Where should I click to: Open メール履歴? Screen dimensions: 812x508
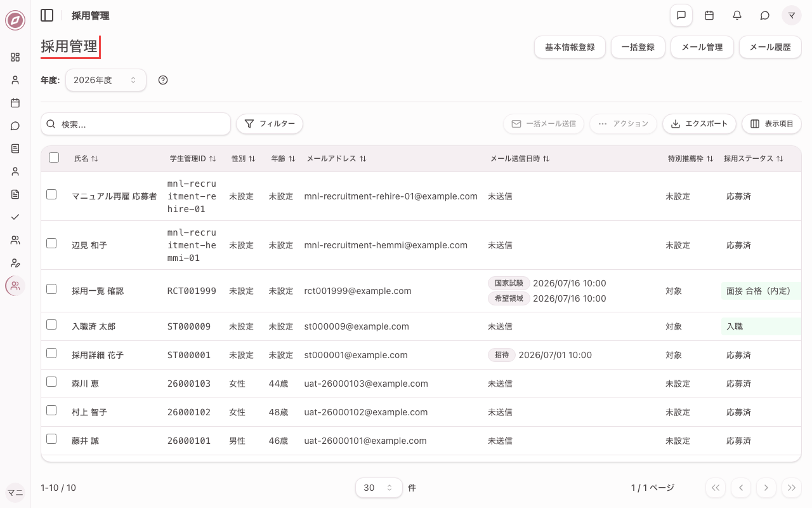point(770,47)
